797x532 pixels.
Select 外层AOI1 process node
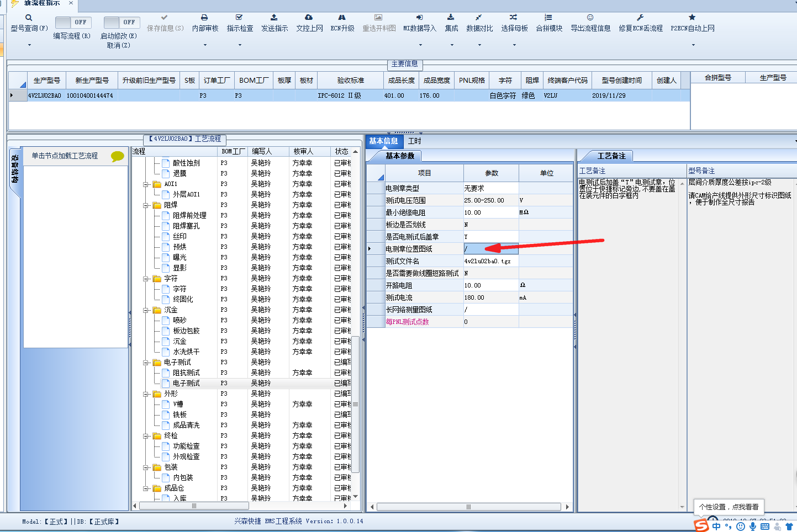(186, 195)
